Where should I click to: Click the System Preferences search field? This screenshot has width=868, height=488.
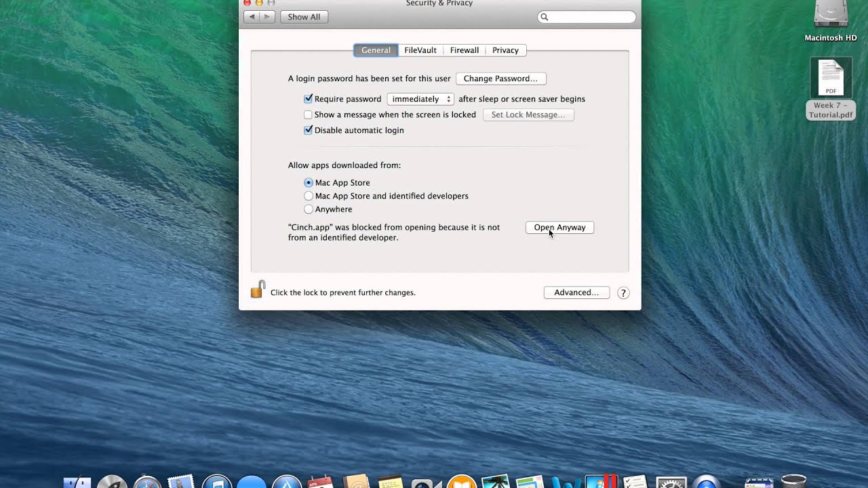coord(587,17)
